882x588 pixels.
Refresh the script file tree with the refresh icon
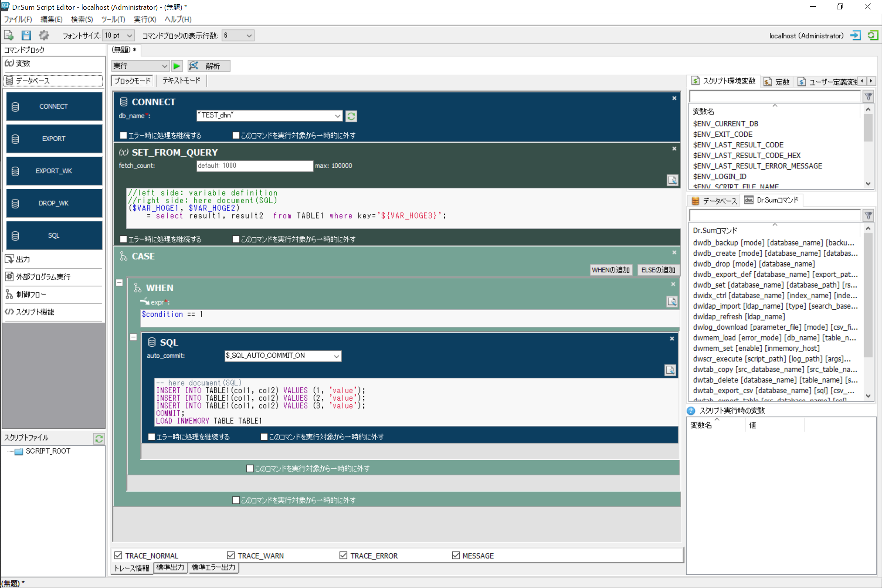tap(99, 439)
